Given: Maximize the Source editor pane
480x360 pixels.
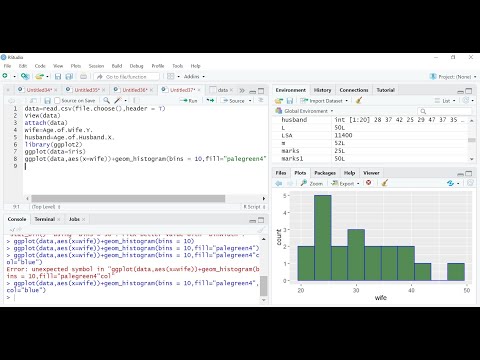Looking at the screenshot, I should 261,91.
